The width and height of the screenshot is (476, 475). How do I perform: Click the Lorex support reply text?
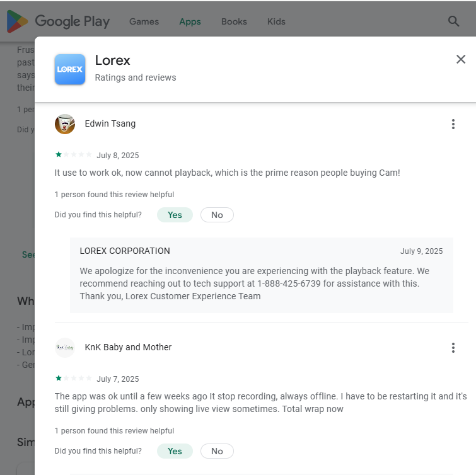click(x=255, y=283)
